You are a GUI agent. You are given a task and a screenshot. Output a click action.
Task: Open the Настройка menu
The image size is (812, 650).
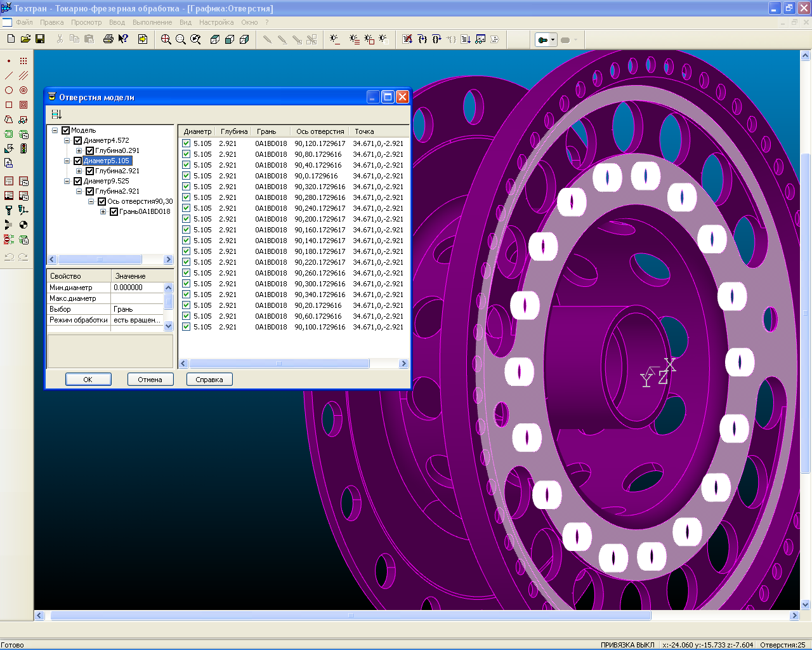click(216, 22)
